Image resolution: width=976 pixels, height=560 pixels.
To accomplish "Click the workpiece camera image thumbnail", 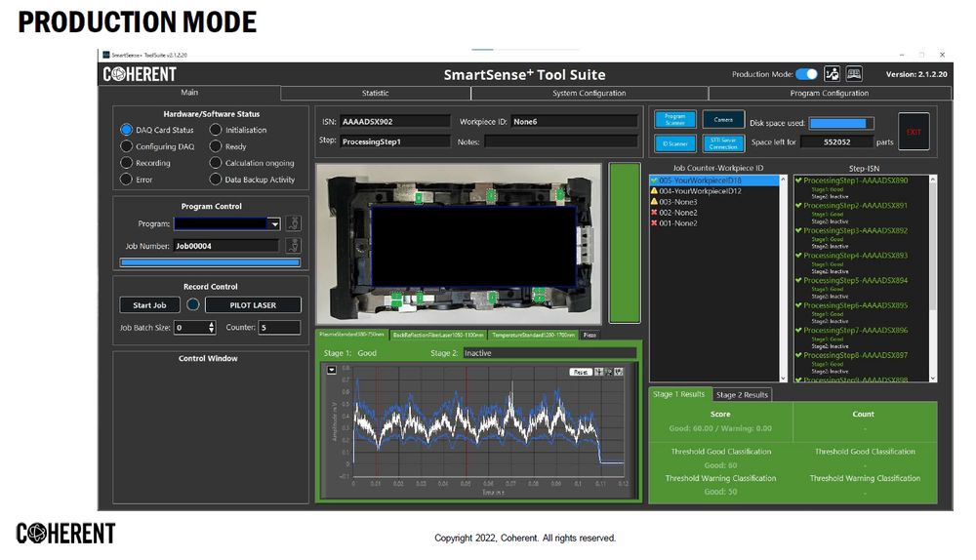I will (x=459, y=243).
